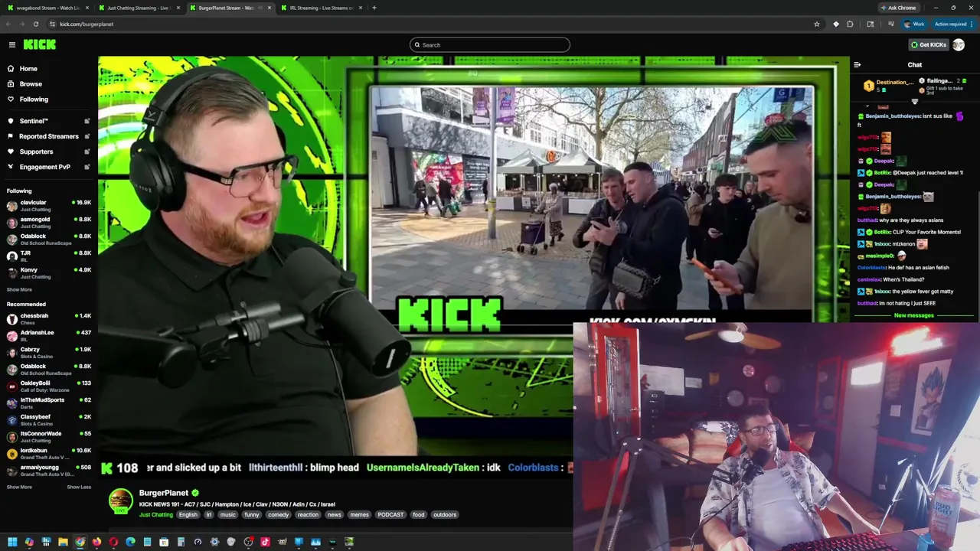Image resolution: width=980 pixels, height=551 pixels.
Task: Open recommended channel InTheMudSports
Action: click(x=49, y=403)
